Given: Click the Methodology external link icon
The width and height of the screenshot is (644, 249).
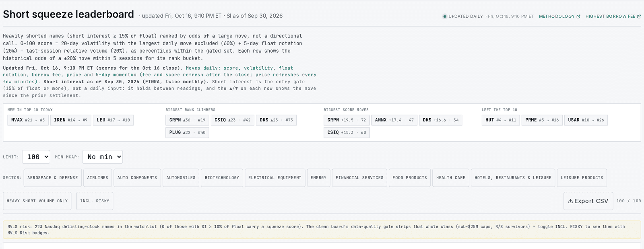Looking at the screenshot, I should [x=578, y=16].
